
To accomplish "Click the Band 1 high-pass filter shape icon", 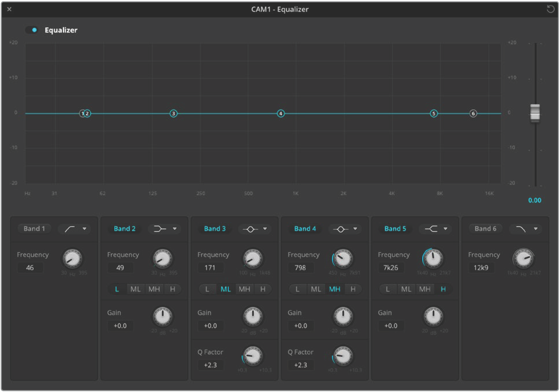I will click(x=70, y=229).
